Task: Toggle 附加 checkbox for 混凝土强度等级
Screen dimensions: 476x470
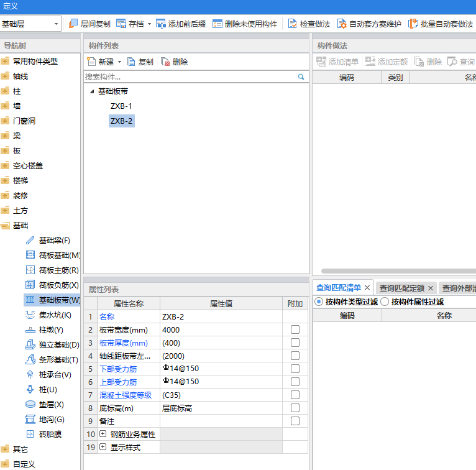Action: click(x=295, y=395)
